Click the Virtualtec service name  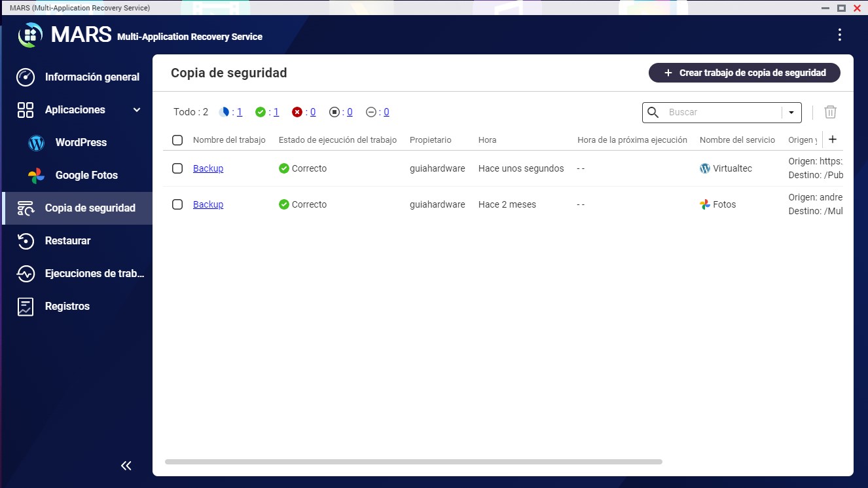click(x=732, y=168)
